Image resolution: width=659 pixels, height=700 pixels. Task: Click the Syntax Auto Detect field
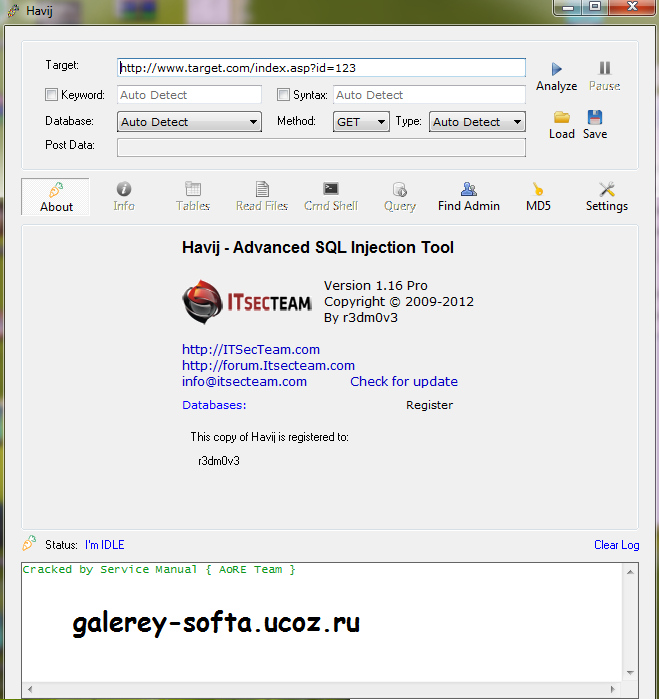tap(430, 95)
